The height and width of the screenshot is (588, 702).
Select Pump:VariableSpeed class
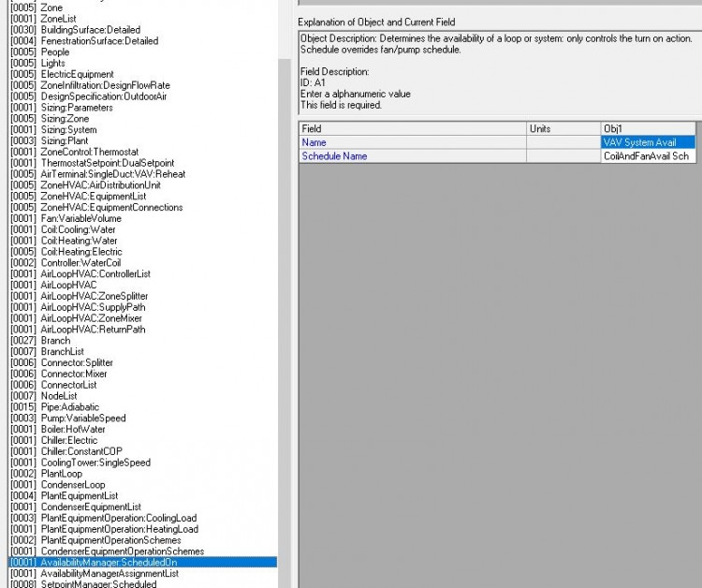click(x=82, y=418)
